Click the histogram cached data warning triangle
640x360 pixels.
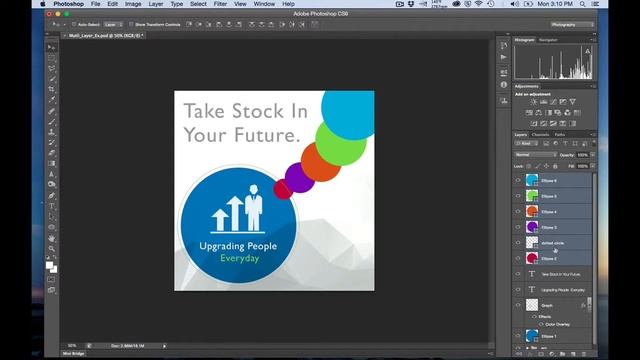click(588, 51)
